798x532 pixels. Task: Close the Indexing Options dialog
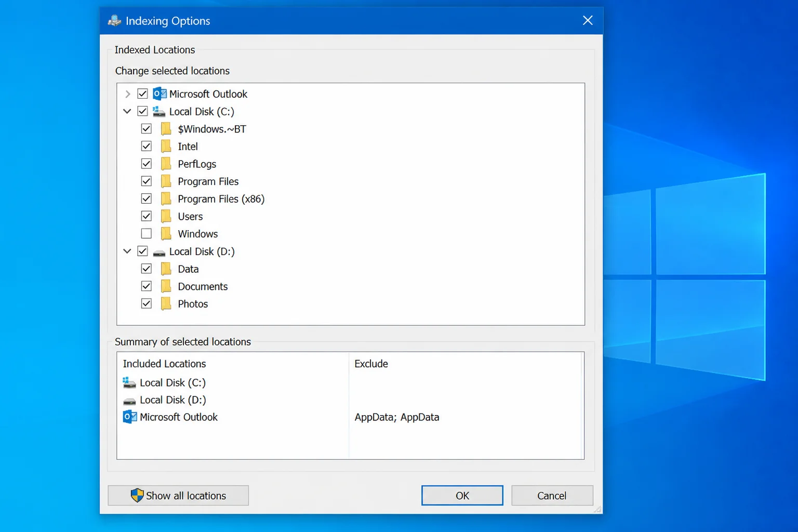(x=588, y=21)
